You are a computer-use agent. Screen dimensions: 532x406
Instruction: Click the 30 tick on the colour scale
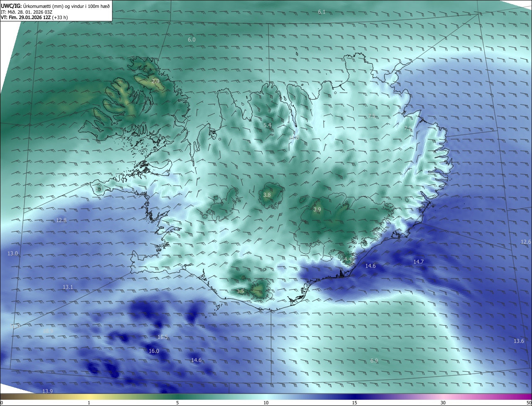pyautogui.click(x=443, y=403)
